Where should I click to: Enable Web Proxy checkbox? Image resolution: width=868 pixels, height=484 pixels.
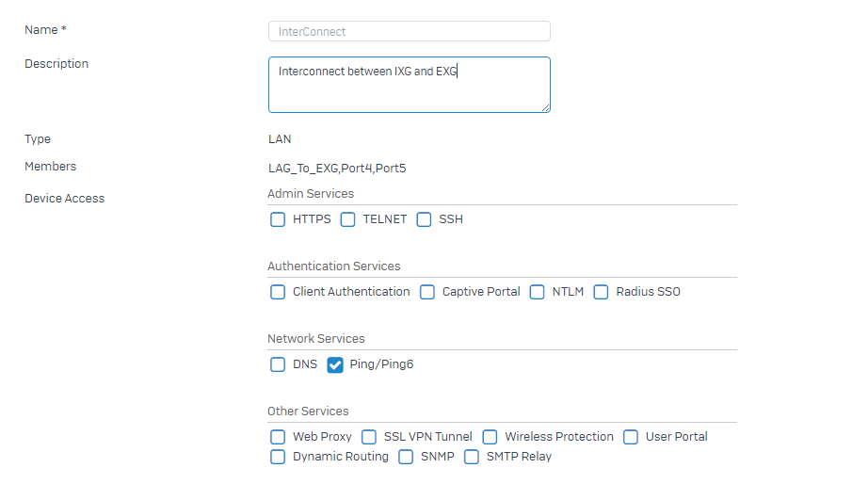278,438
